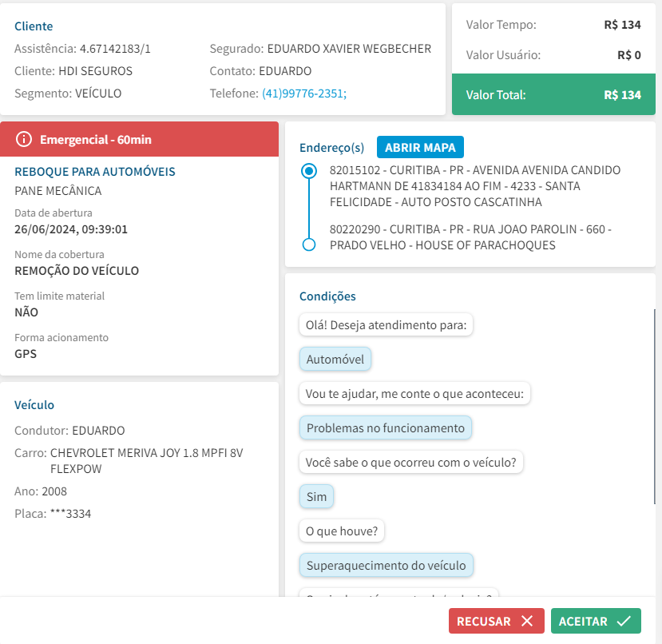Click the 'Emergencial - 60min' banner text
The height and width of the screenshot is (644, 662).
96,140
